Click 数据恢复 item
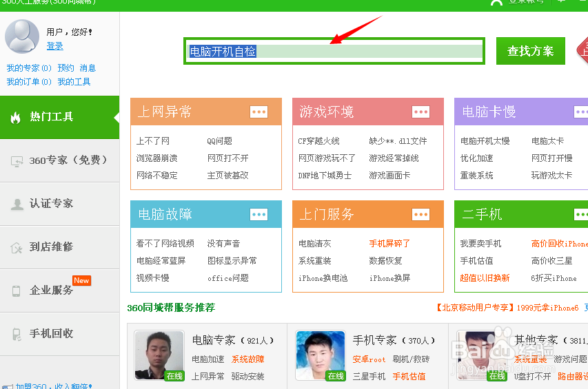The width and height of the screenshot is (588, 389). pyautogui.click(x=385, y=261)
